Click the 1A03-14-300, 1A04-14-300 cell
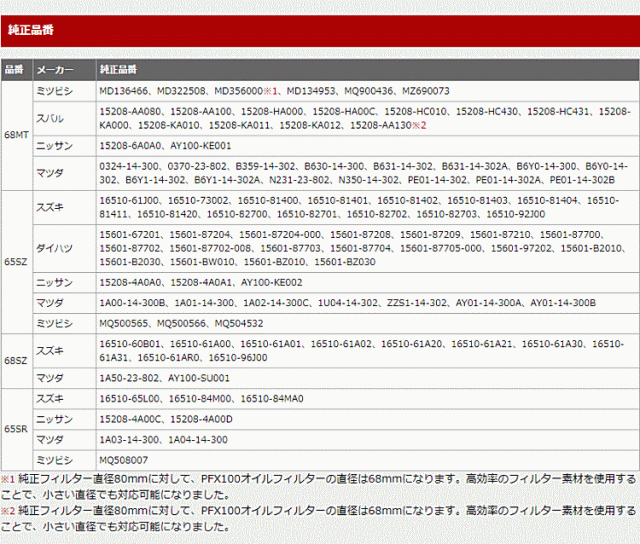 coord(368,440)
